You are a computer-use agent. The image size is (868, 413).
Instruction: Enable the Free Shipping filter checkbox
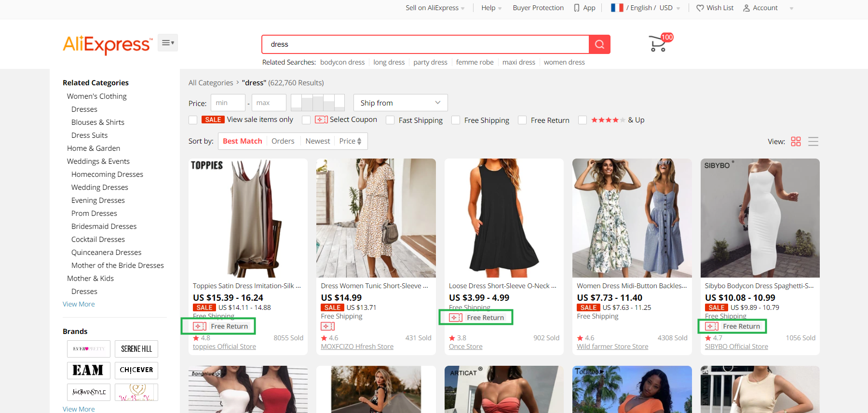(x=456, y=120)
